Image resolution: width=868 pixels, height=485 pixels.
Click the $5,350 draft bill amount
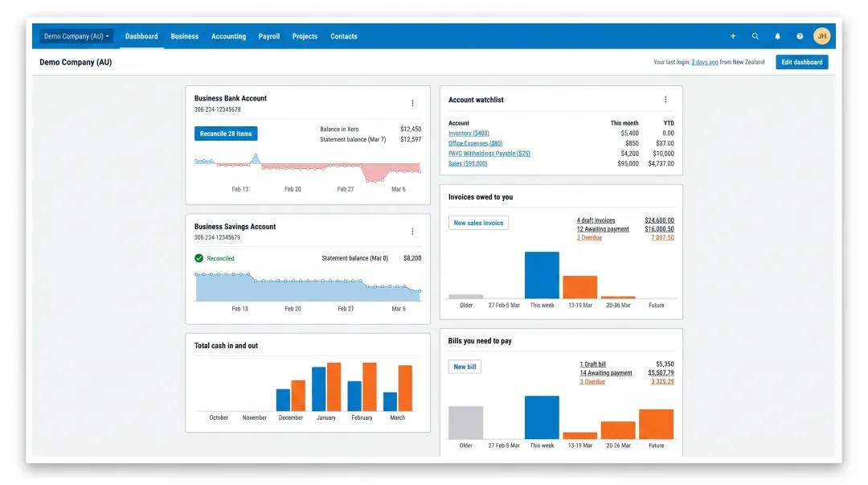click(x=665, y=364)
